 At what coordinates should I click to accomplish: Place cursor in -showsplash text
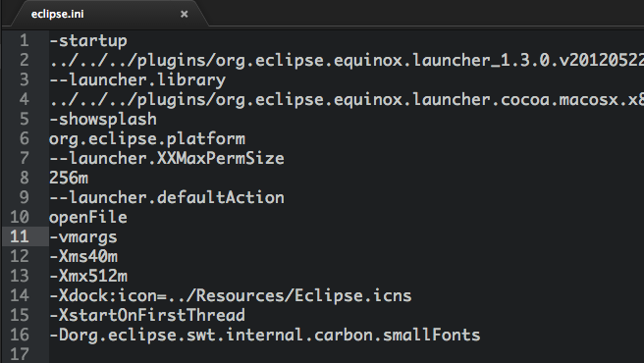(x=103, y=119)
